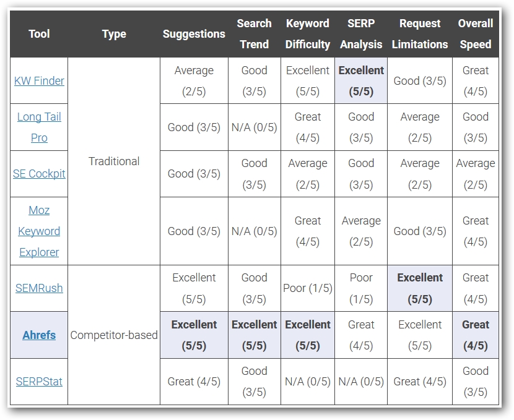Image resolution: width=514 pixels, height=420 pixels.
Task: Select Long Tail Pro's Keyword Difficulty Great cell
Action: 308,127
